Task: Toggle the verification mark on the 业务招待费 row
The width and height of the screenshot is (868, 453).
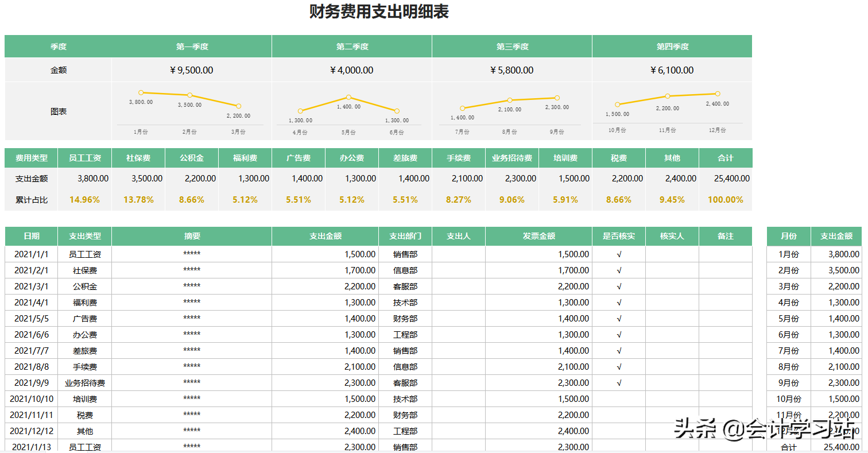Action: coord(619,382)
